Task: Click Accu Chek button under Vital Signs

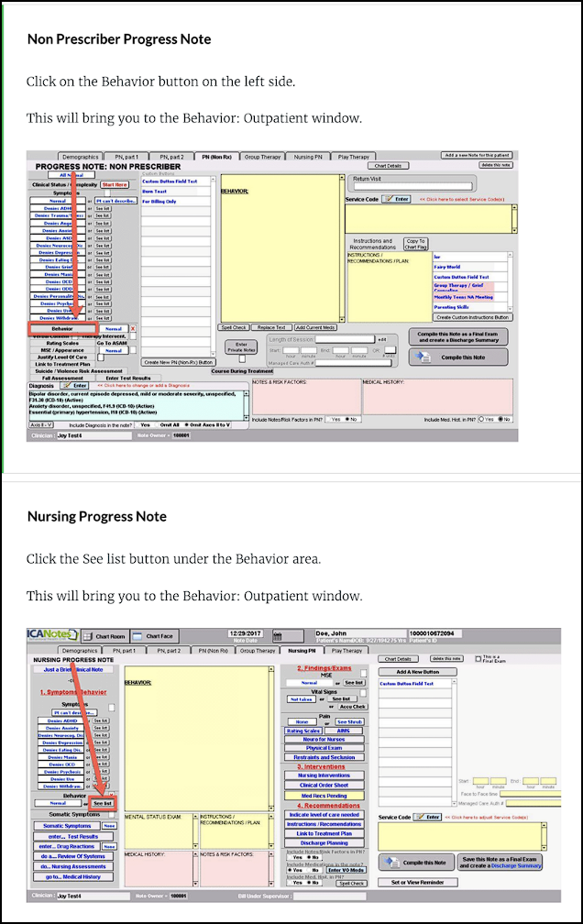Action: [352, 707]
